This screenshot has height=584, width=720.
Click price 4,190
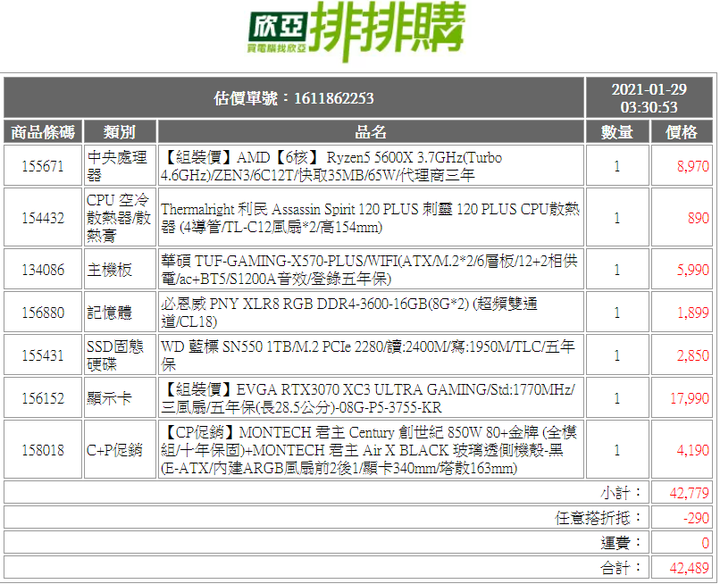[x=693, y=450]
